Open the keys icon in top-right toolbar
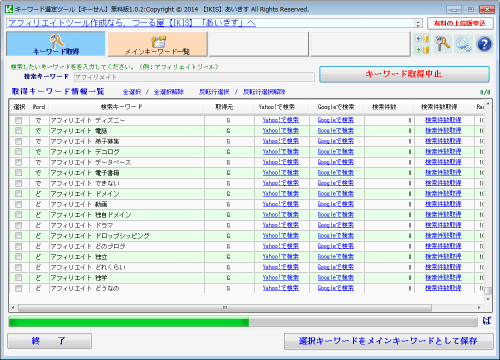 click(x=443, y=44)
